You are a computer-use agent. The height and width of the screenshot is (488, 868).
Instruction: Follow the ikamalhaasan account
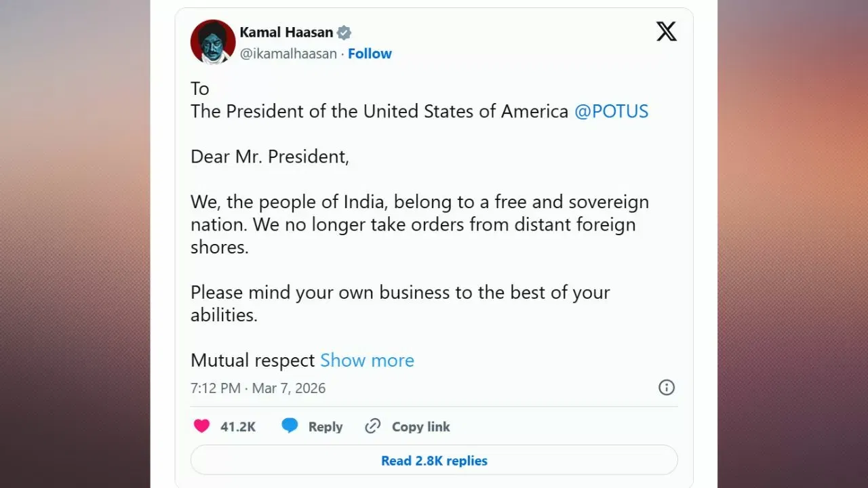[370, 54]
